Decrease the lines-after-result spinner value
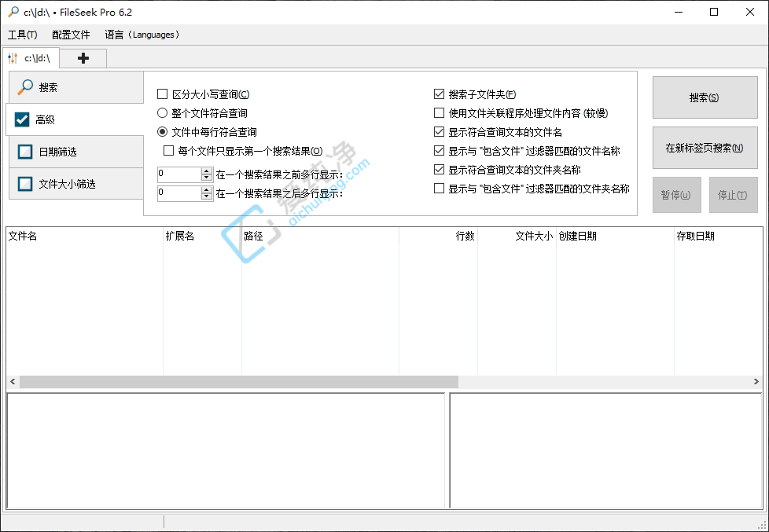Screen dimensions: 769x532 pos(207,196)
